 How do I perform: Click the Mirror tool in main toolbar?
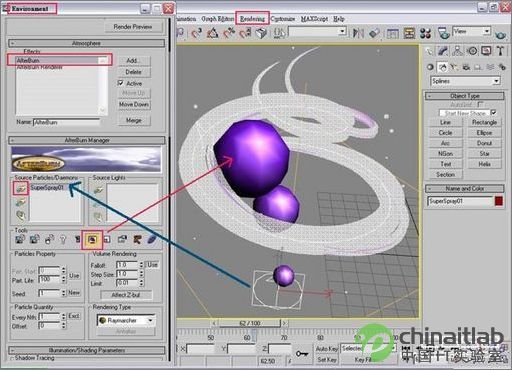pyautogui.click(x=358, y=33)
